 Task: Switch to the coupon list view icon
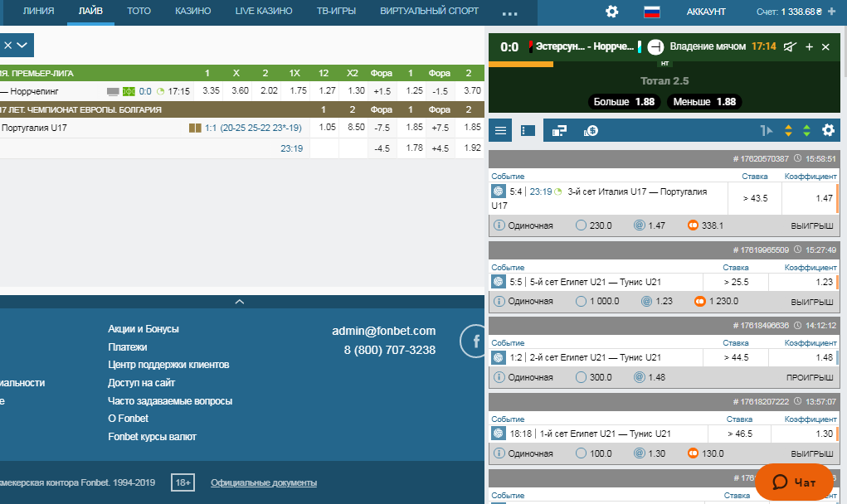click(x=528, y=131)
